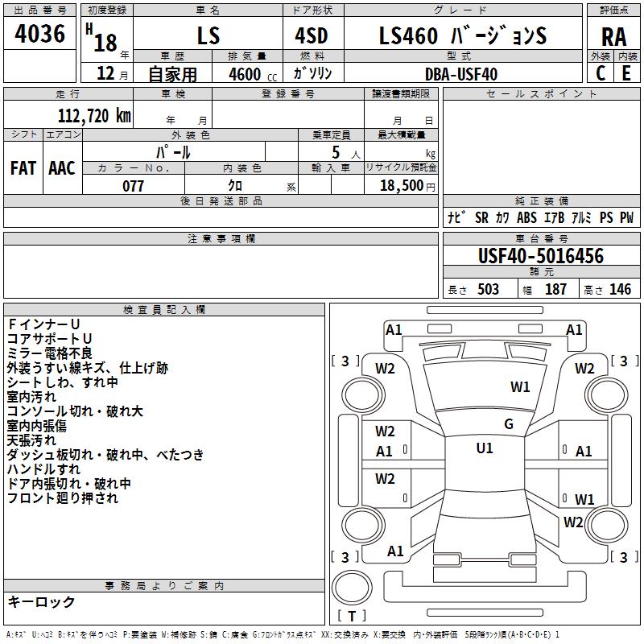Click seating capacity 5 人
The width and height of the screenshot is (644, 644).
(346, 153)
